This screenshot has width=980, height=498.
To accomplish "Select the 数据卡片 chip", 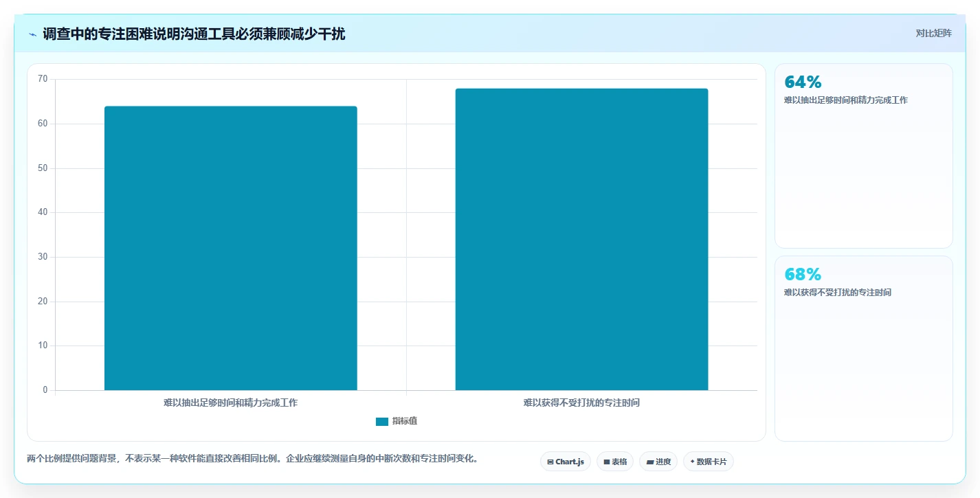I will coord(709,462).
